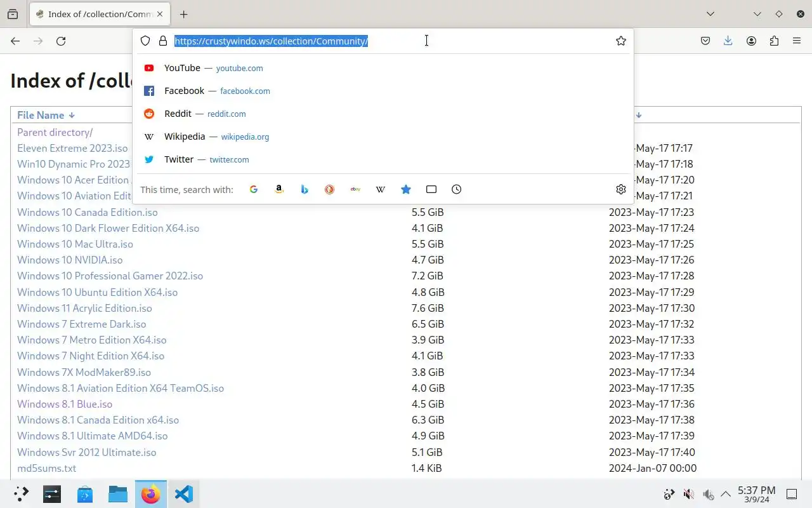
Task: Select Wikipedia suggestion row
Action: click(x=383, y=137)
